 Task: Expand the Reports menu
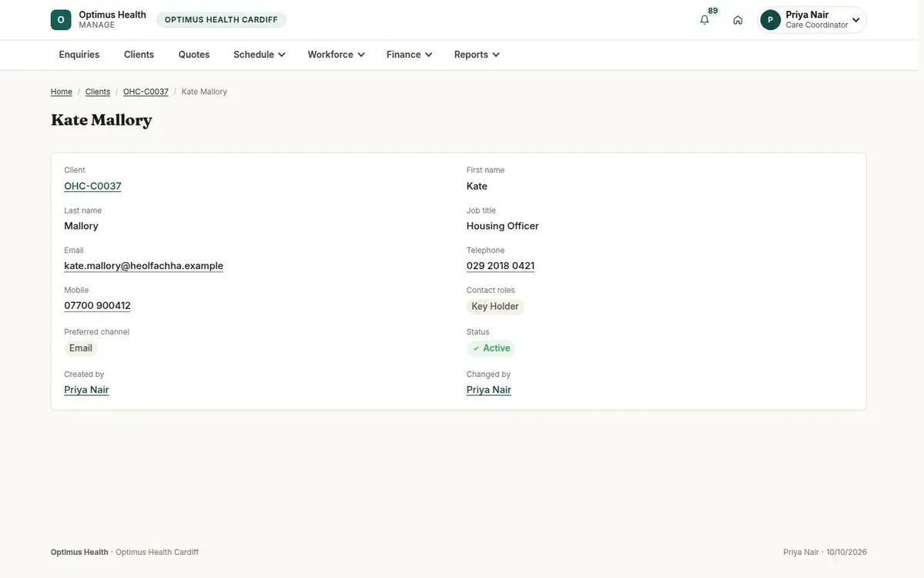477,55
